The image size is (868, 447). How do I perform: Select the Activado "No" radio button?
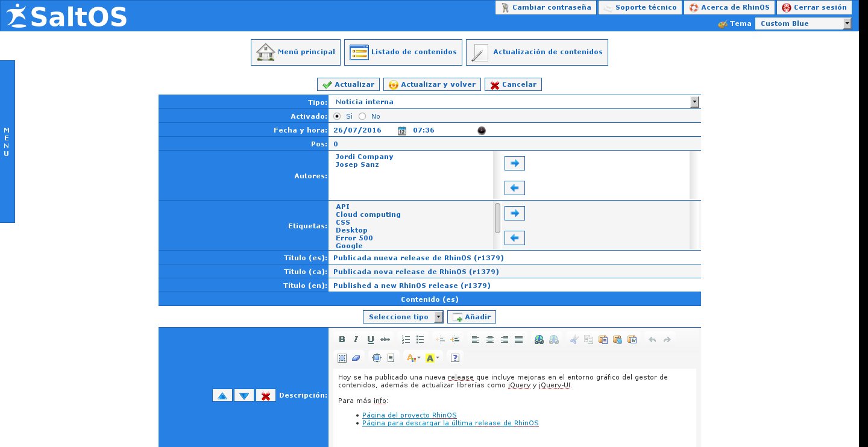coord(362,116)
